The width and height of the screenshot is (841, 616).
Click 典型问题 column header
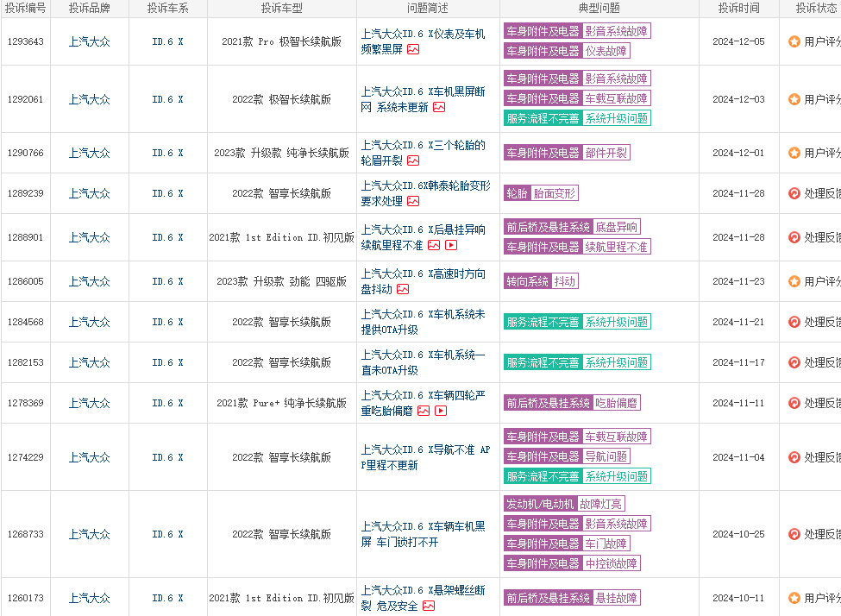click(x=599, y=8)
